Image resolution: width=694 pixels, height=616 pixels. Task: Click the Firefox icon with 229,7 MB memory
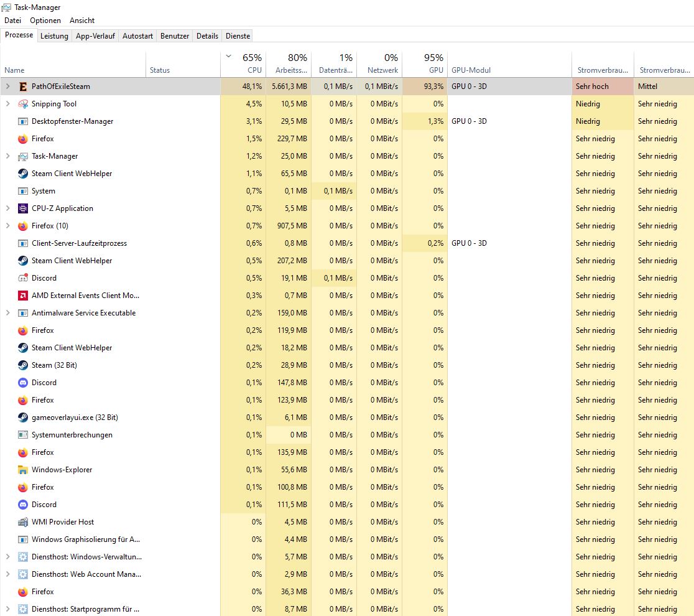pos(23,139)
